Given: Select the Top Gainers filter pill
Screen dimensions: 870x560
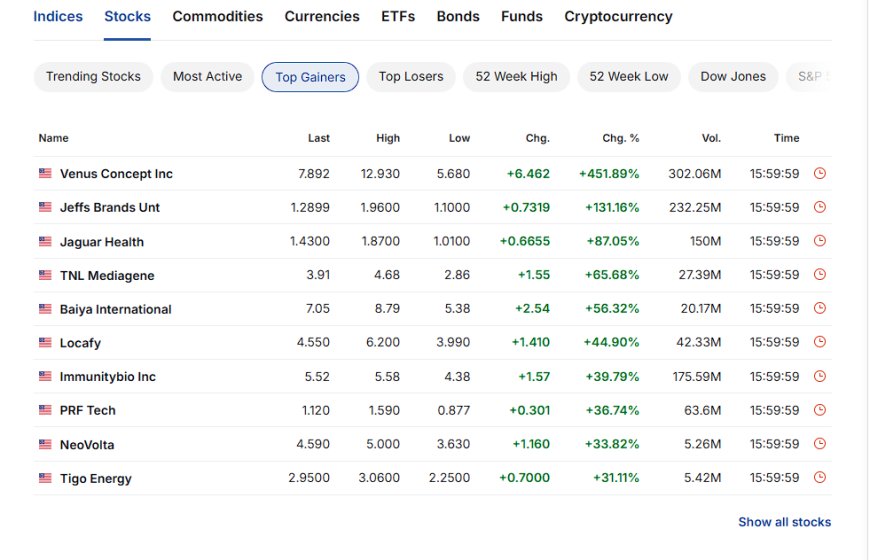Looking at the screenshot, I should (310, 77).
